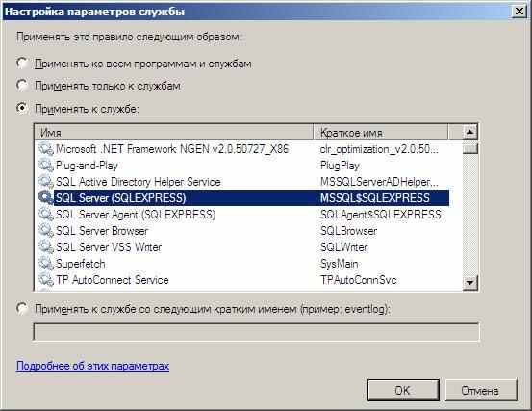Click short name 'SQLAgent$SQLEXPRESS'
The width and height of the screenshot is (532, 411).
coord(381,214)
